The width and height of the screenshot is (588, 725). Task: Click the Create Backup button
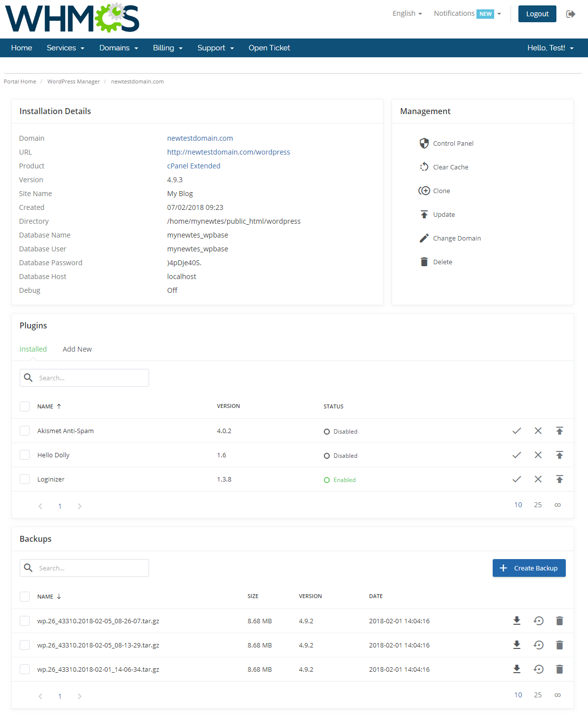529,568
